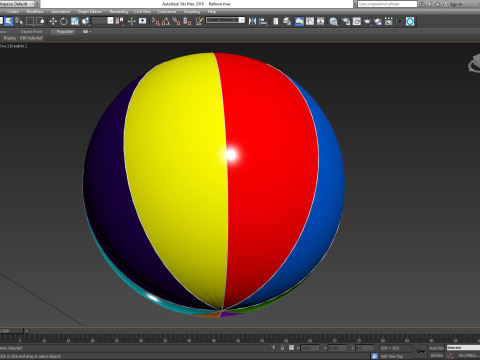
Task: Switch to the Populate ribbon tab
Action: (64, 32)
